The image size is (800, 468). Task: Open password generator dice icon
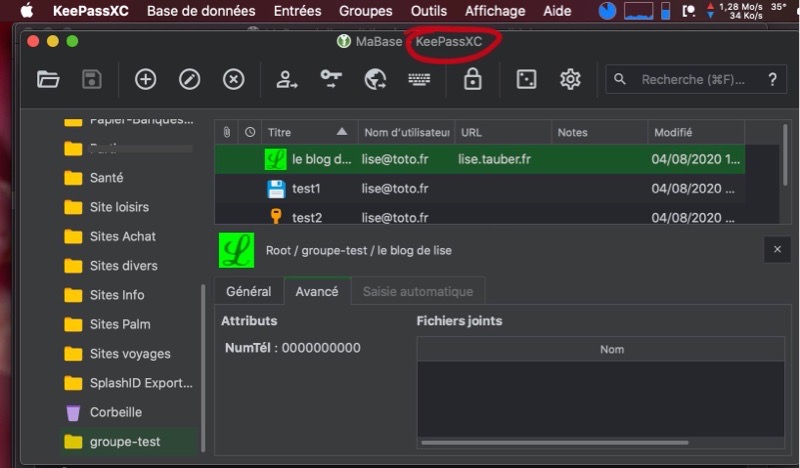tap(526, 80)
